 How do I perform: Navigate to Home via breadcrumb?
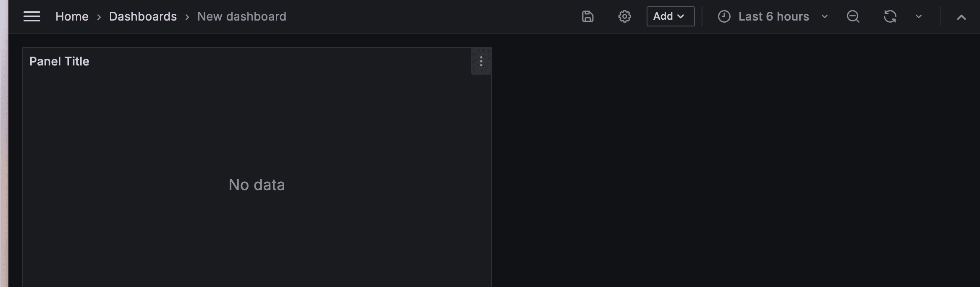point(72,16)
